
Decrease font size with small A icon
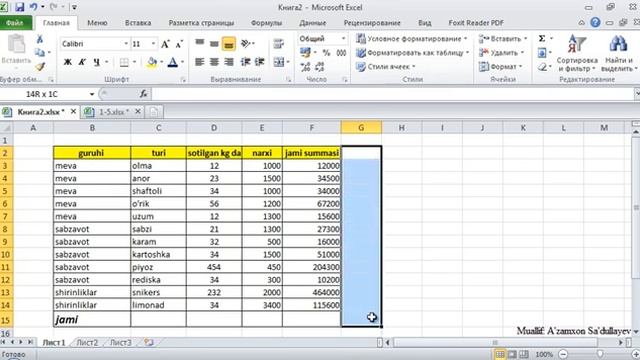179,44
